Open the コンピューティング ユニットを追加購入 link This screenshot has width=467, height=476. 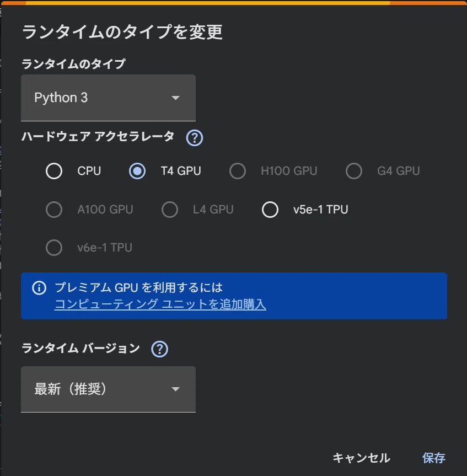[160, 304]
